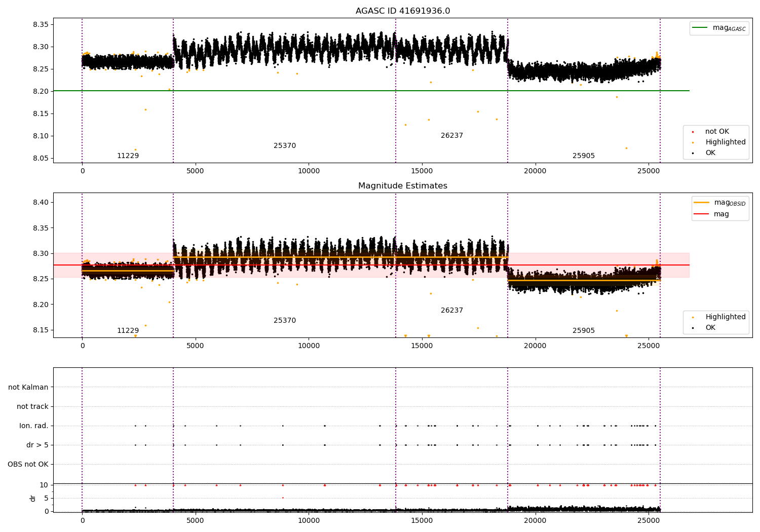The image size is (760, 532).
Task: Click the title 'AGASC ID 41691936.0'
Action: [402, 11]
